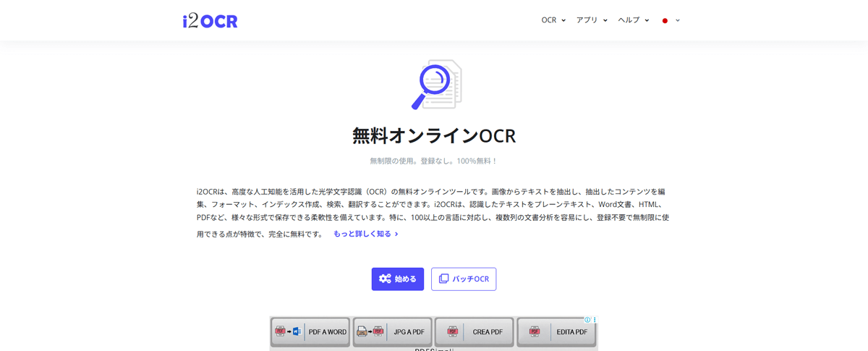This screenshot has height=351, width=868.
Task: Open the ヘルプ menu
Action: [x=633, y=20]
